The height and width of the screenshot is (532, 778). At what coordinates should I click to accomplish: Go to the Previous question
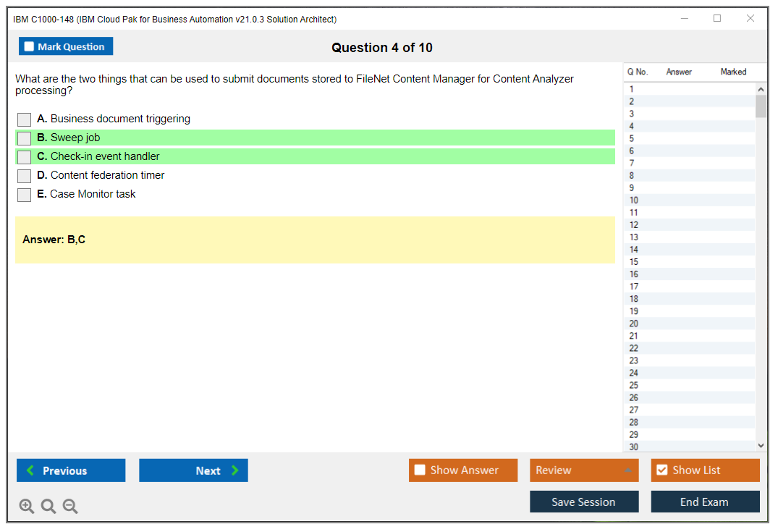(x=71, y=470)
